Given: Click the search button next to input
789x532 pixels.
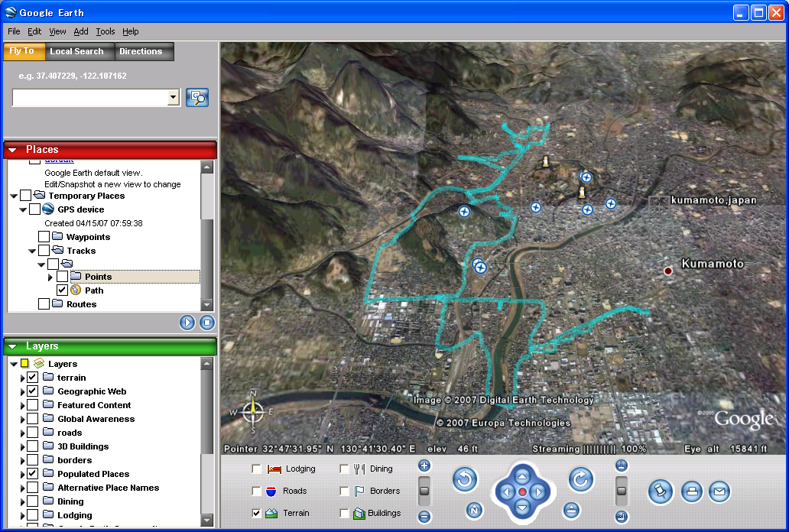Looking at the screenshot, I should tap(197, 97).
